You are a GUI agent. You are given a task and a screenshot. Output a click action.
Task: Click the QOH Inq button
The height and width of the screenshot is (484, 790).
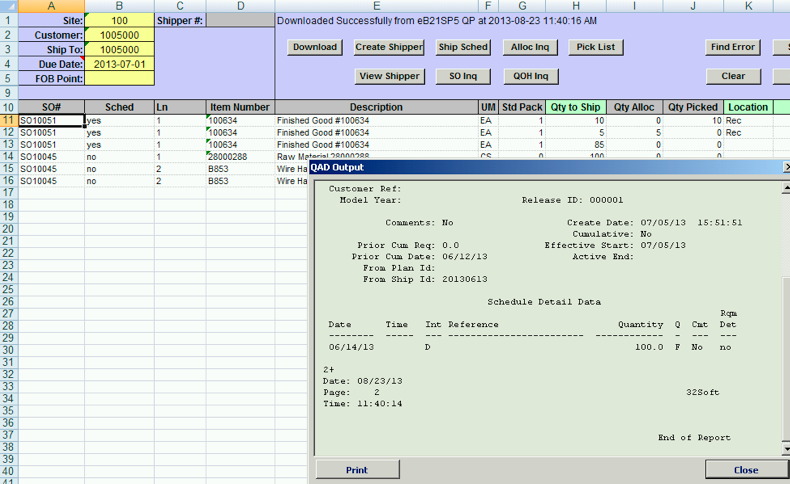coord(531,77)
